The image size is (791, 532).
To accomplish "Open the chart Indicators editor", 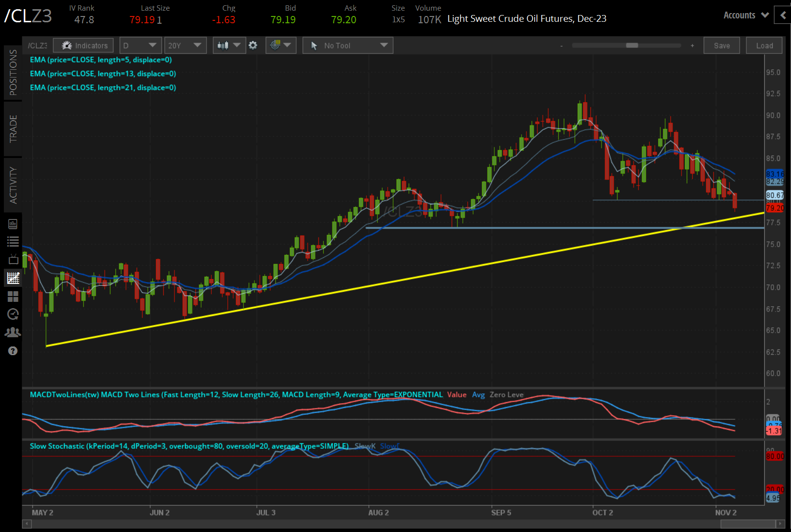I will [83, 45].
